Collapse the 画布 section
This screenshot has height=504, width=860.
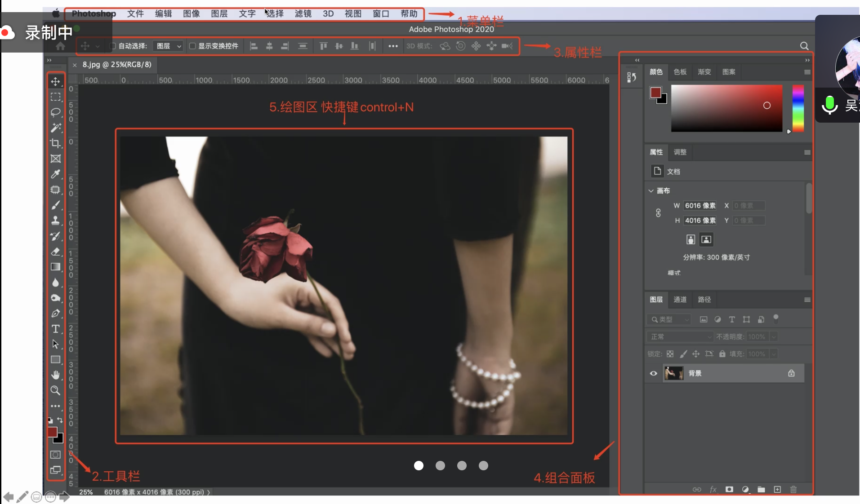click(x=651, y=191)
